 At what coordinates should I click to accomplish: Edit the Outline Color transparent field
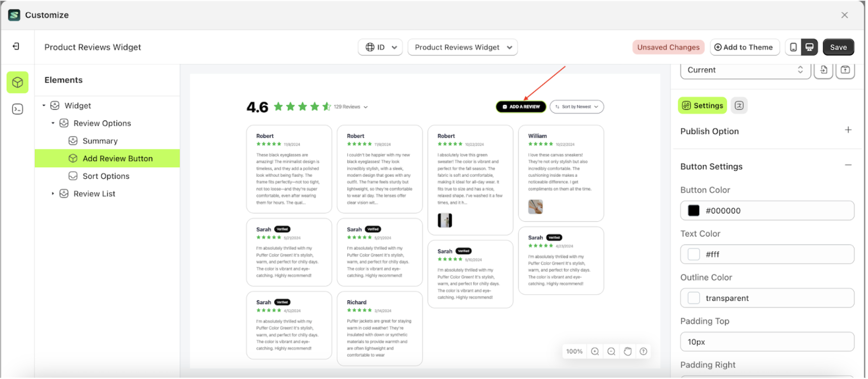coord(767,298)
